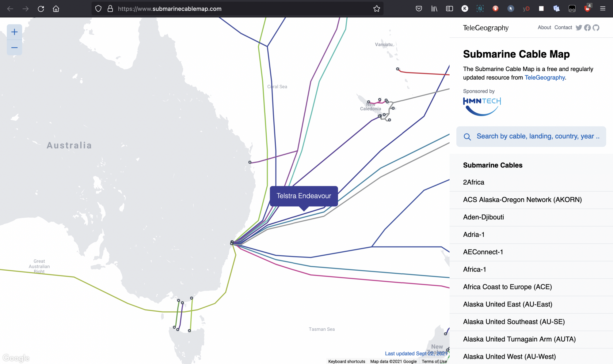Image resolution: width=613 pixels, height=364 pixels.
Task: Select the 2Africa cable
Action: pyautogui.click(x=531, y=182)
